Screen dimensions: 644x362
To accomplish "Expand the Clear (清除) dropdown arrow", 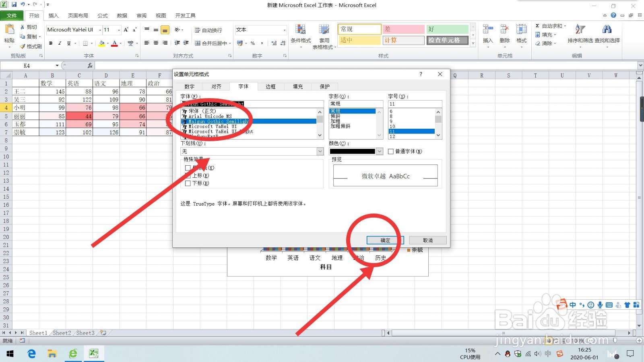I will [555, 43].
